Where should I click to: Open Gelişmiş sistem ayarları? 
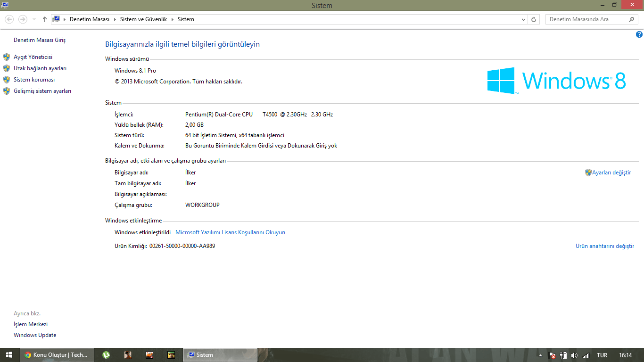(x=42, y=91)
